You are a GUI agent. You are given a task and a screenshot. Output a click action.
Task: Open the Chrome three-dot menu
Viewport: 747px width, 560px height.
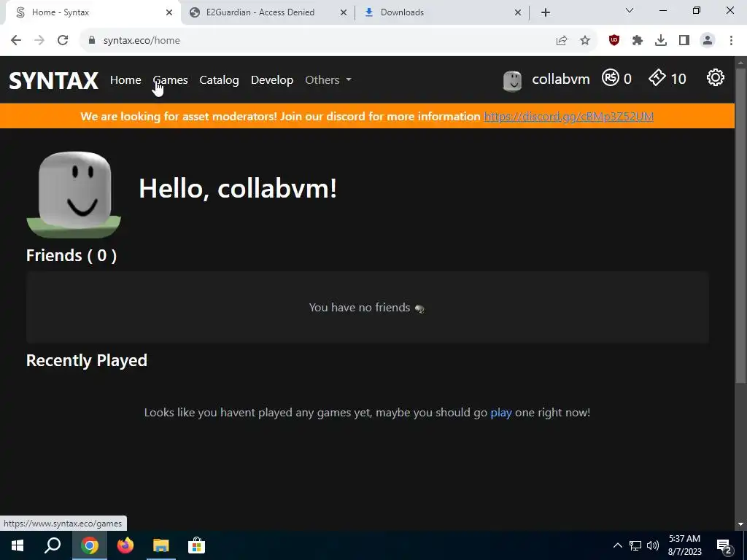tap(731, 41)
